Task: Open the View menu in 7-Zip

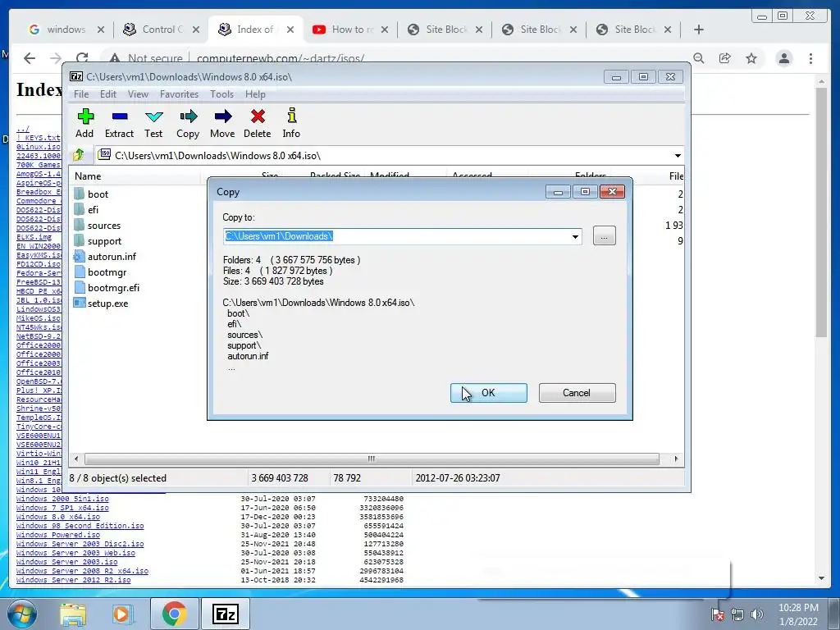Action: [x=138, y=94]
